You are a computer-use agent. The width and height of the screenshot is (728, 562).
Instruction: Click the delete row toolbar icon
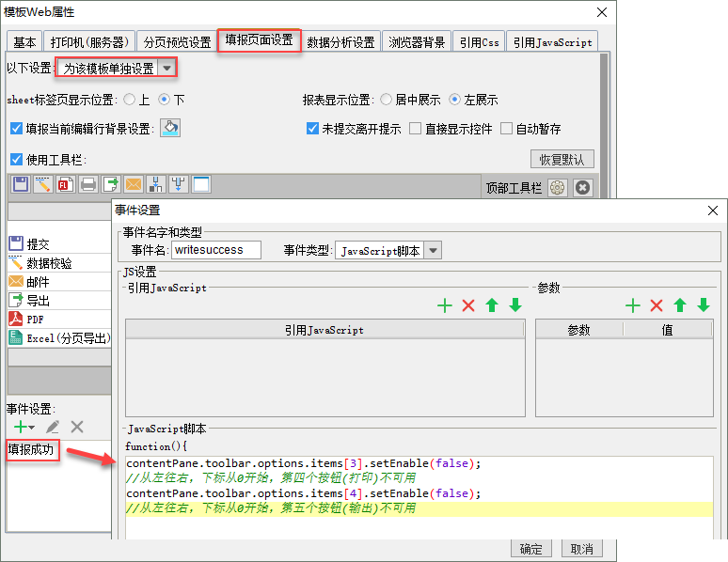[179, 184]
